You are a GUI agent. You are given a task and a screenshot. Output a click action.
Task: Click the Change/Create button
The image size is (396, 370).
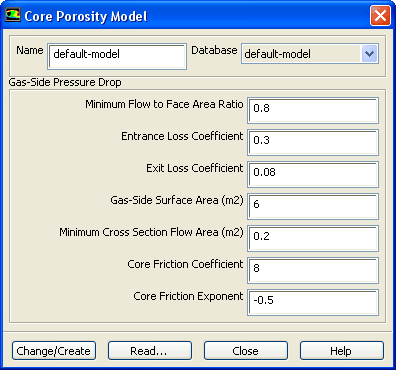click(54, 351)
